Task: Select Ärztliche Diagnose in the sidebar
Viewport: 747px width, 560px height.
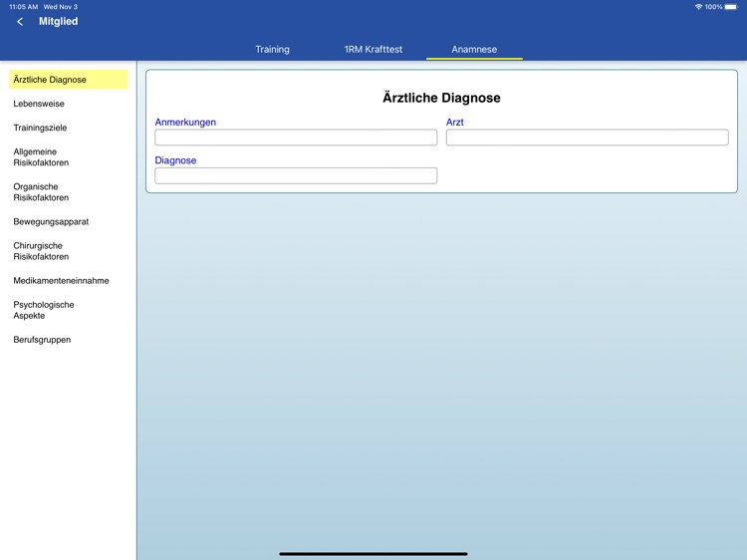Action: 68,80
